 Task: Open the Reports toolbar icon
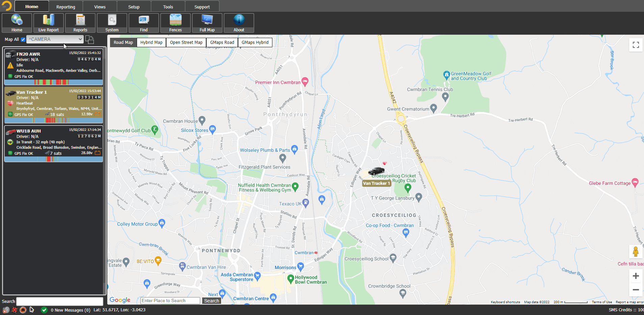pos(80,23)
